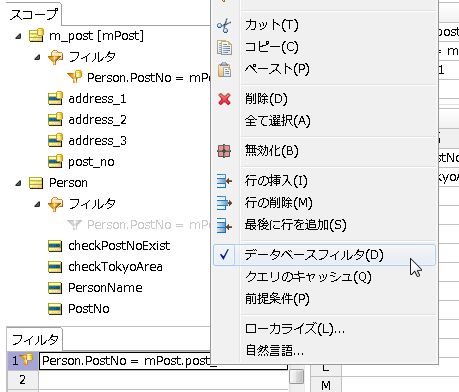
Task: Select the address_3 tree row
Action: [x=97, y=141]
